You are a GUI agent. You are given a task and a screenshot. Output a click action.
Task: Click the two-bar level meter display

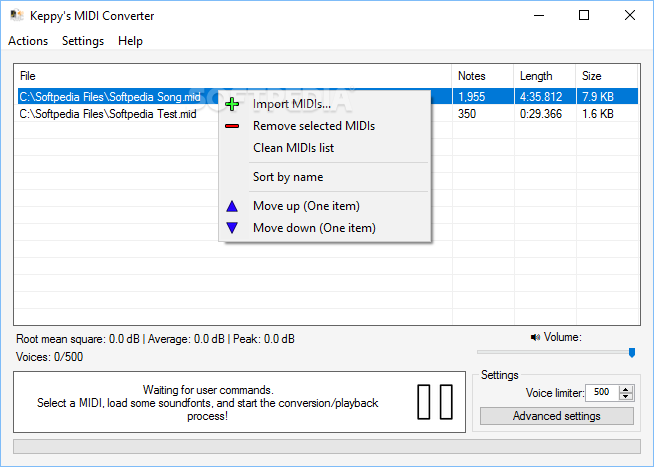pos(435,402)
